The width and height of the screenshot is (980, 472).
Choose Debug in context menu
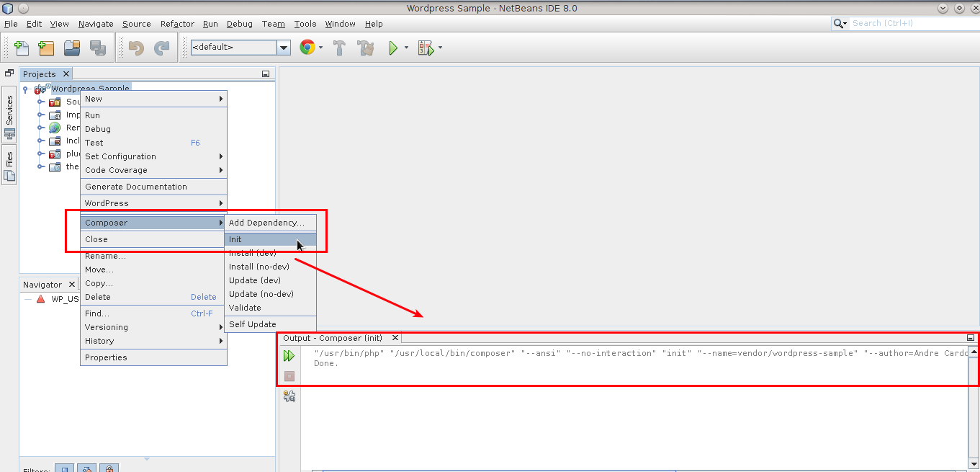[153, 129]
